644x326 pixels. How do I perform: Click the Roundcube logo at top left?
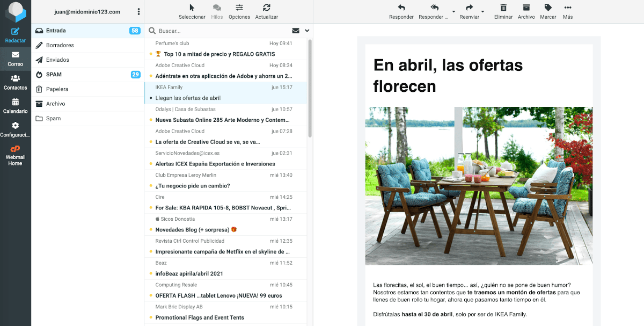[x=16, y=11]
